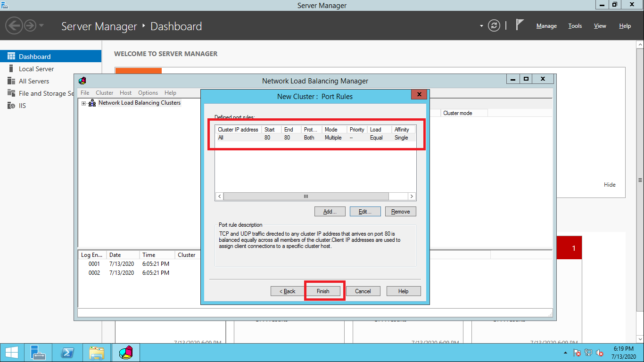
Task: Open the Help menu in NLB Manager
Action: (170, 93)
